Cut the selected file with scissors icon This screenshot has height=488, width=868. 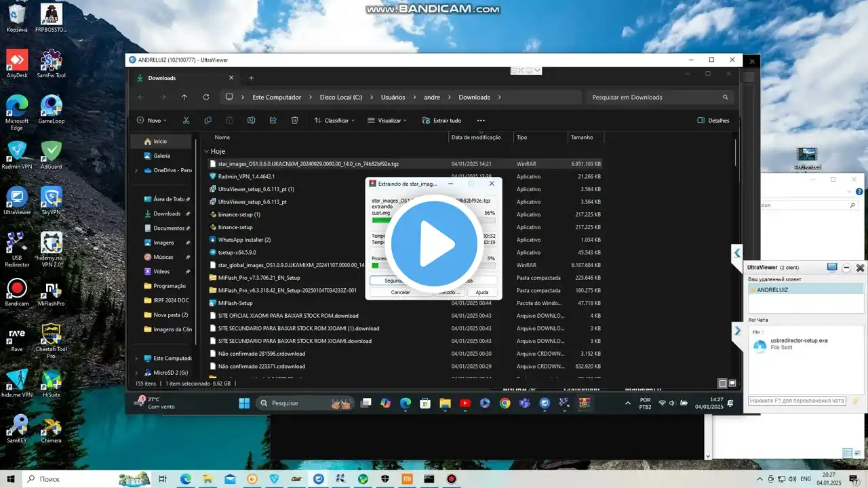coord(186,120)
